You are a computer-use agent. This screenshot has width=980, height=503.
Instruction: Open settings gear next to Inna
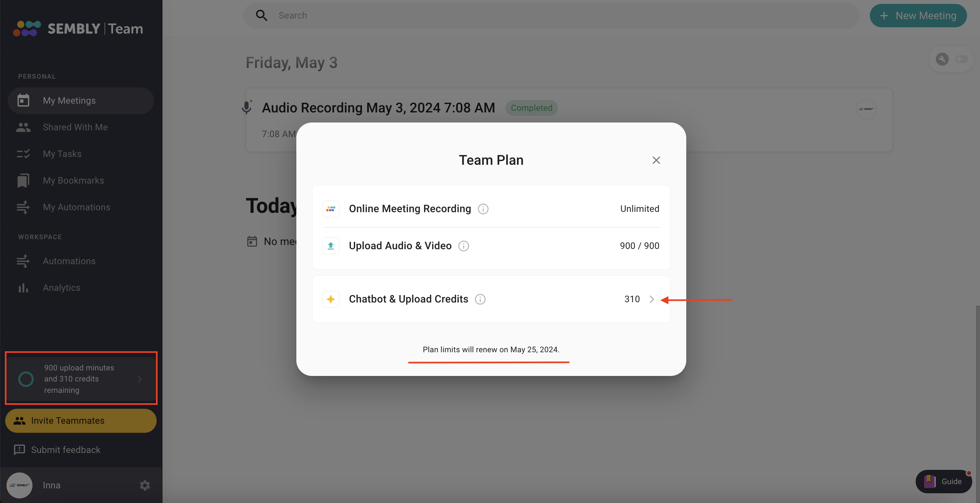pos(145,485)
